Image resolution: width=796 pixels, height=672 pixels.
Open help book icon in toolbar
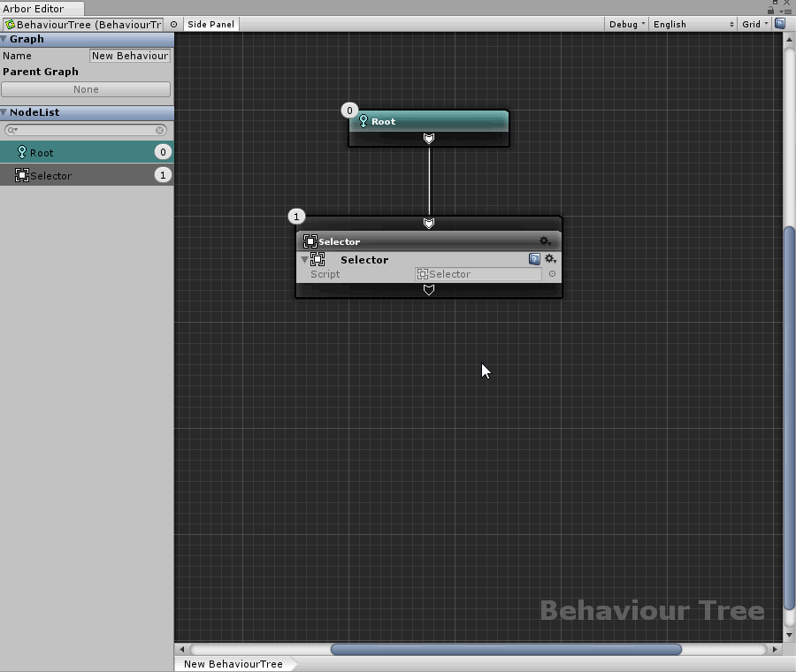click(780, 24)
